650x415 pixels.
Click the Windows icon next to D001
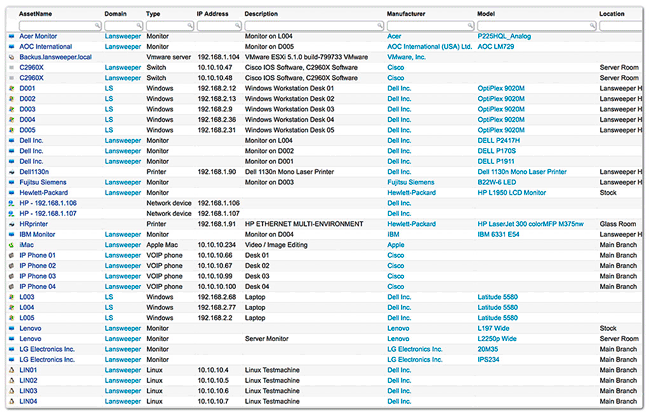tap(9, 89)
